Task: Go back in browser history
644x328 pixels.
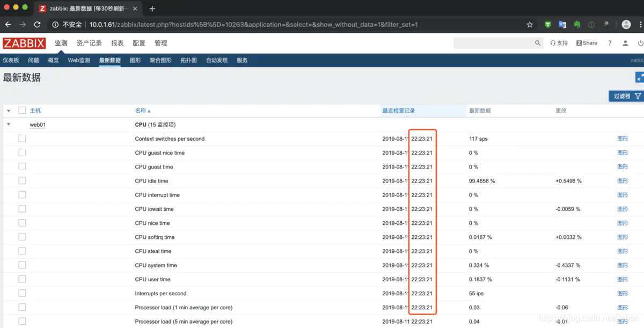Action: tap(8, 25)
